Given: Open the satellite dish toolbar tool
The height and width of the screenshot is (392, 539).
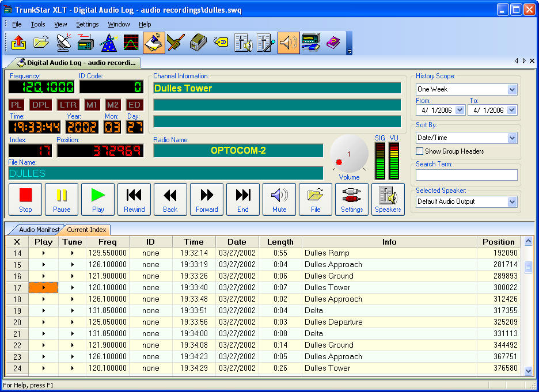Looking at the screenshot, I should (x=63, y=43).
